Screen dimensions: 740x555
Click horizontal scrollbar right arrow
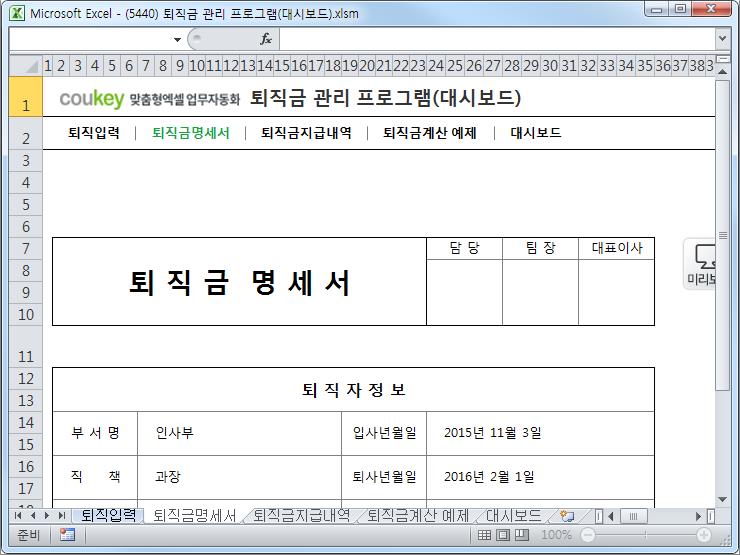[698, 516]
